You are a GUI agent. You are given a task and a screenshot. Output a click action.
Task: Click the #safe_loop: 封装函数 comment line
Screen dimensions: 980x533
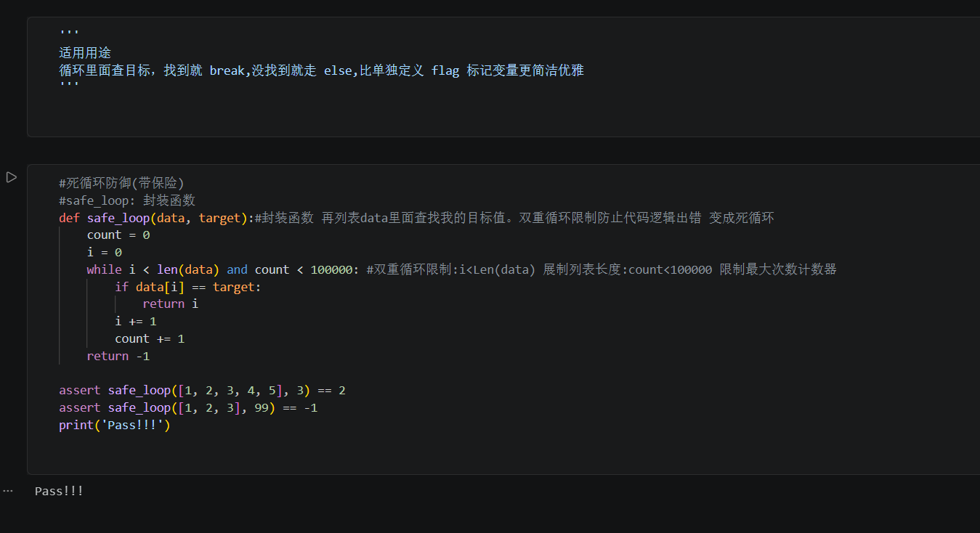coord(127,200)
